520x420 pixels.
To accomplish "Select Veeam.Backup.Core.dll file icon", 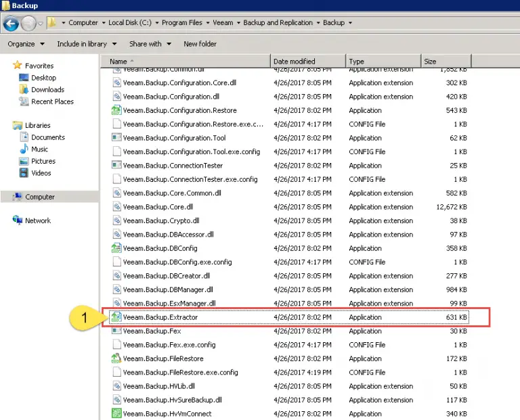I will (116, 207).
